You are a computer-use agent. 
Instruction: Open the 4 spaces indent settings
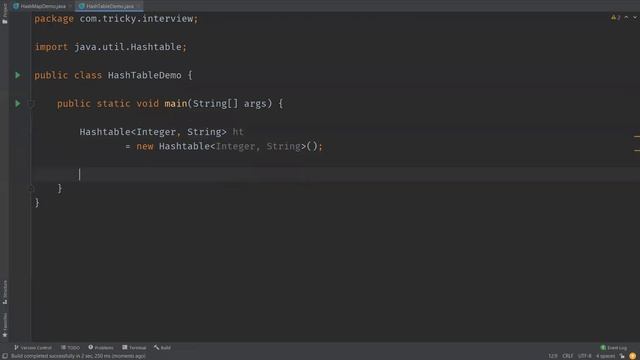coord(605,356)
